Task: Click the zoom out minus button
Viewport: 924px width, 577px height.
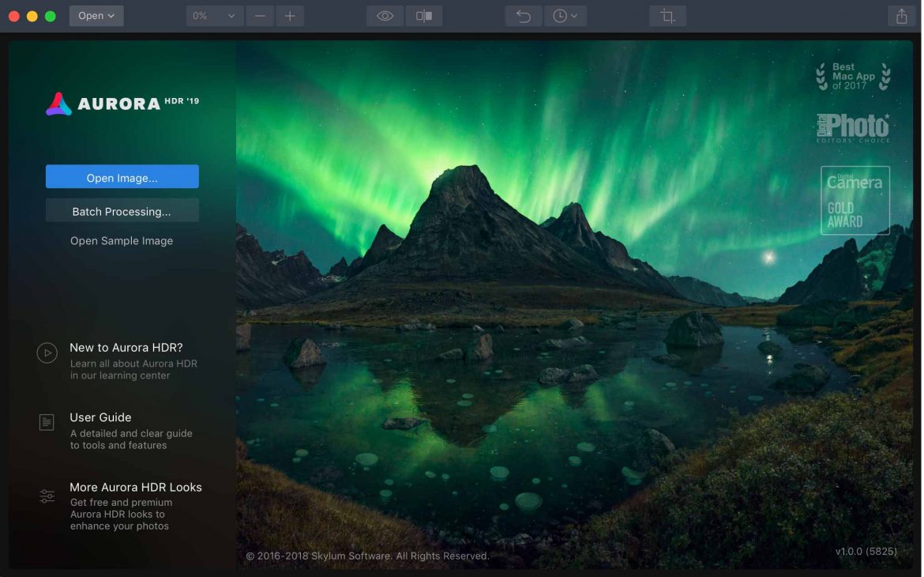Action: point(260,16)
